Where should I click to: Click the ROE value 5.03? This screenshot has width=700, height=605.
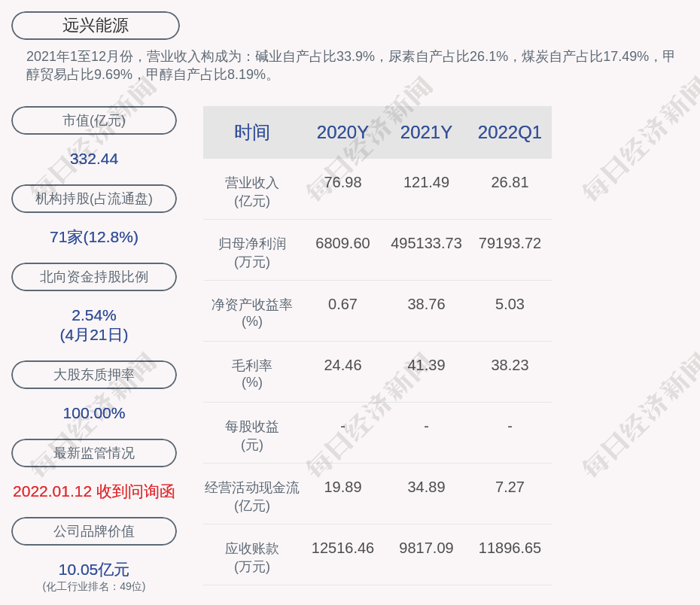(x=510, y=304)
